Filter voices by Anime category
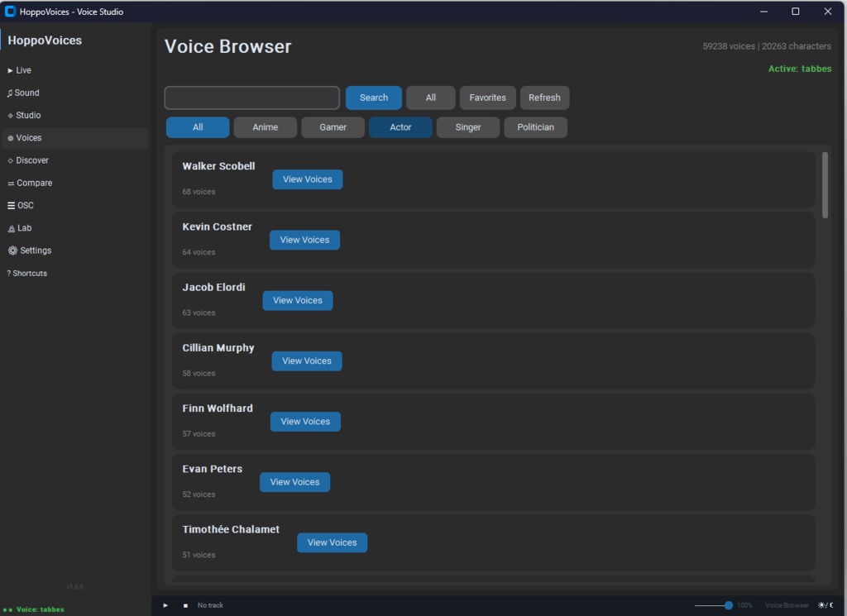This screenshot has width=847, height=616. point(266,127)
